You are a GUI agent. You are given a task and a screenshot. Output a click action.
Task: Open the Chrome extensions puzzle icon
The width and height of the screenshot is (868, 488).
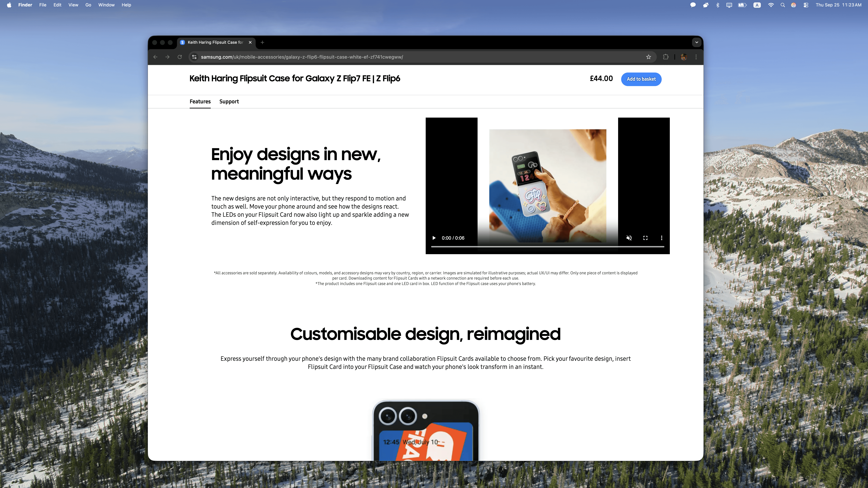pos(665,57)
